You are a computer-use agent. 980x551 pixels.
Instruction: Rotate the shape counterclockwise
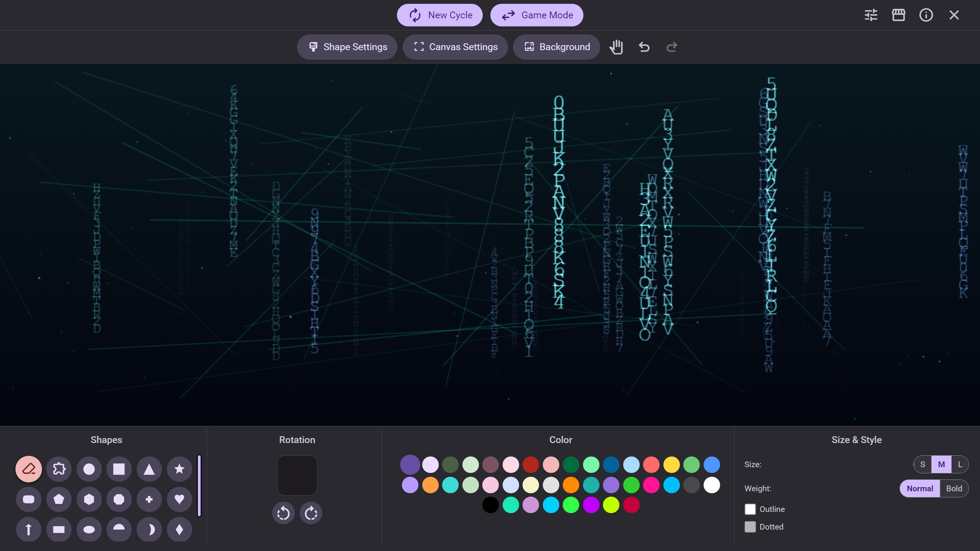coord(283,513)
